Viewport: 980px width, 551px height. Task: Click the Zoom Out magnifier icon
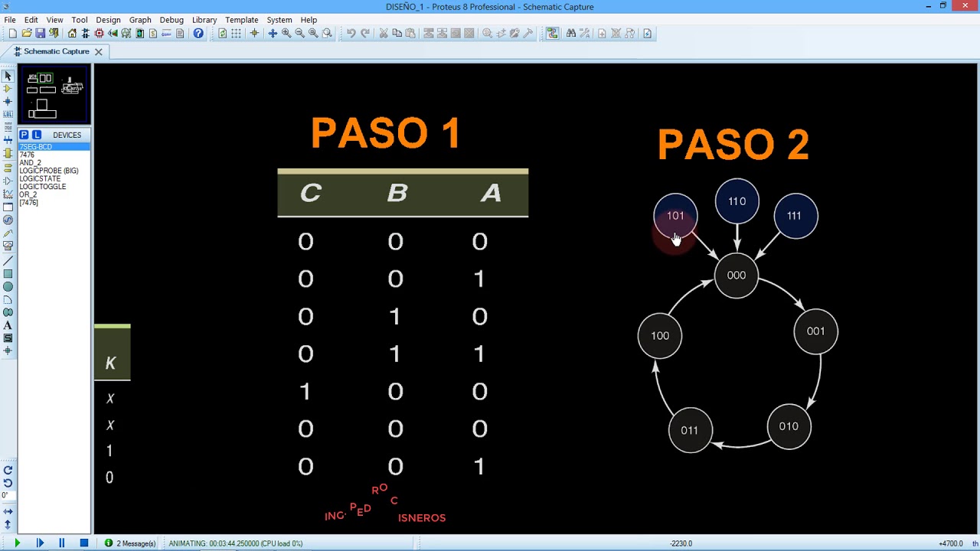(300, 34)
